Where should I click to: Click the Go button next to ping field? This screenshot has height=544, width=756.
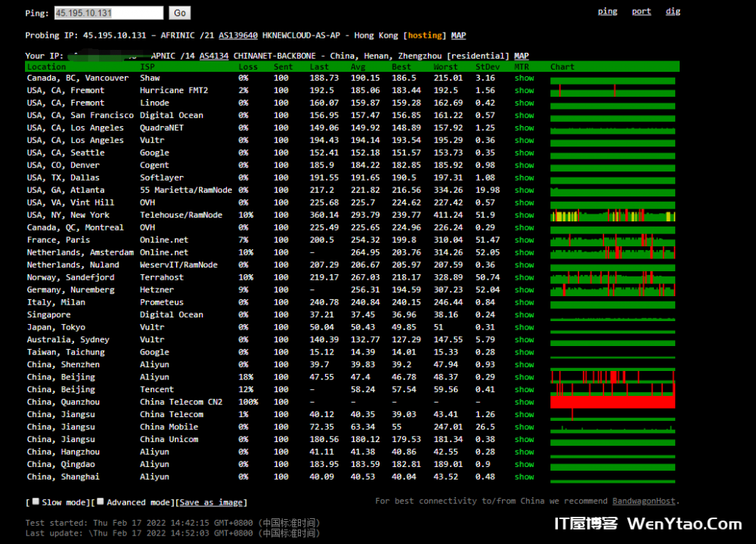(x=179, y=13)
